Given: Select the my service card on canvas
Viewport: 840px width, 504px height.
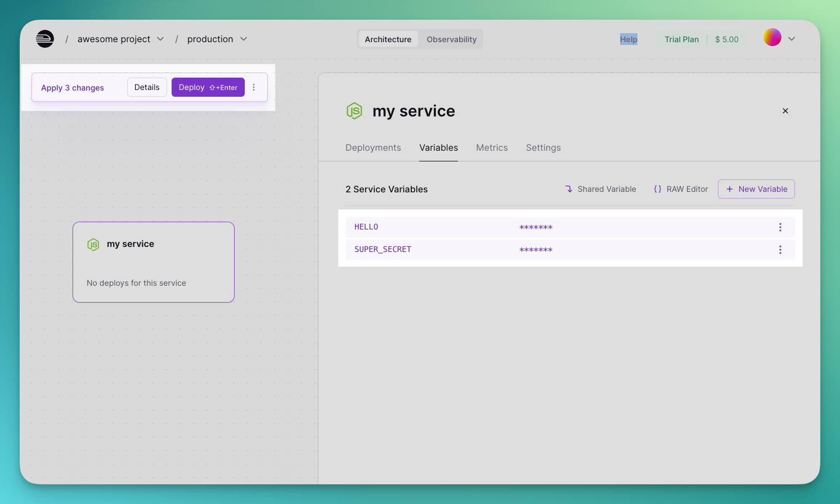Looking at the screenshot, I should coord(154,262).
